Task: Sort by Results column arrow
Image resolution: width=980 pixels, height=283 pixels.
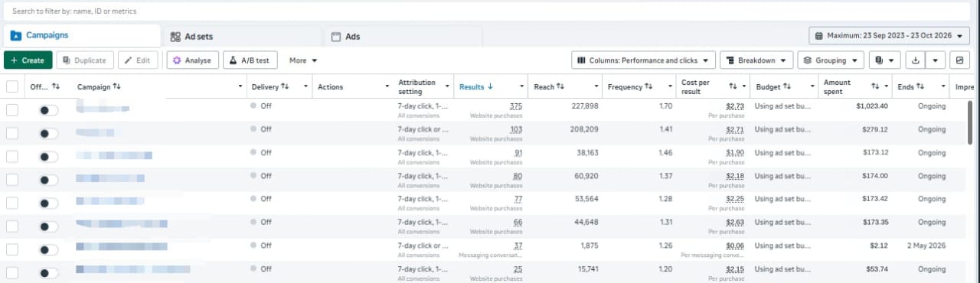Action: [x=490, y=87]
